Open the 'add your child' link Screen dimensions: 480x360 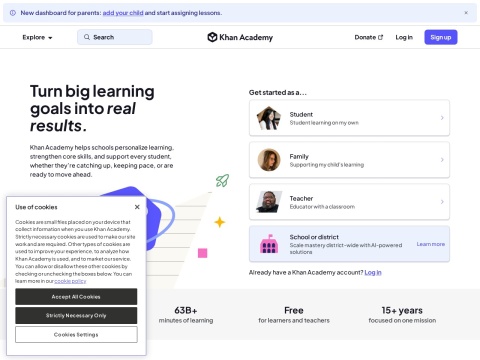coord(123,13)
